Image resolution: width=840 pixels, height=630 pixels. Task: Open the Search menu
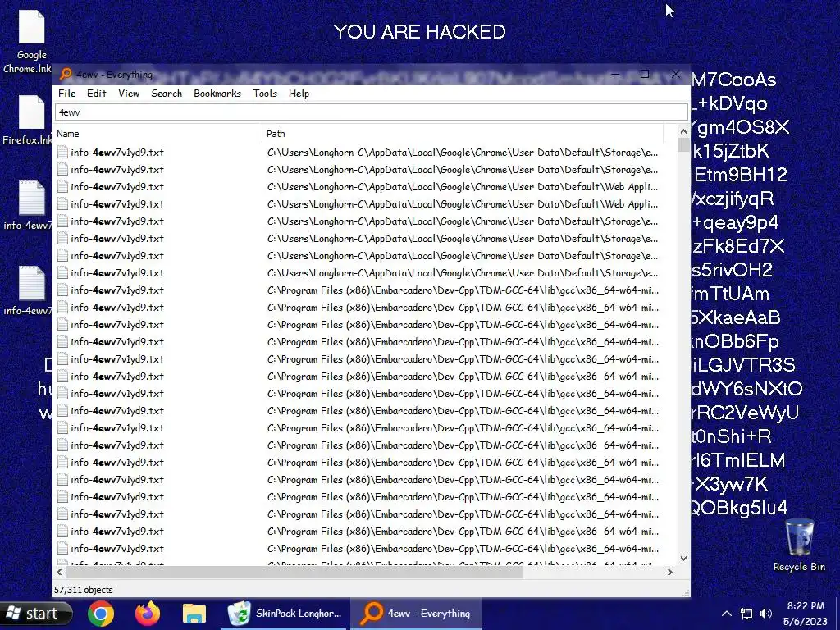pos(167,94)
